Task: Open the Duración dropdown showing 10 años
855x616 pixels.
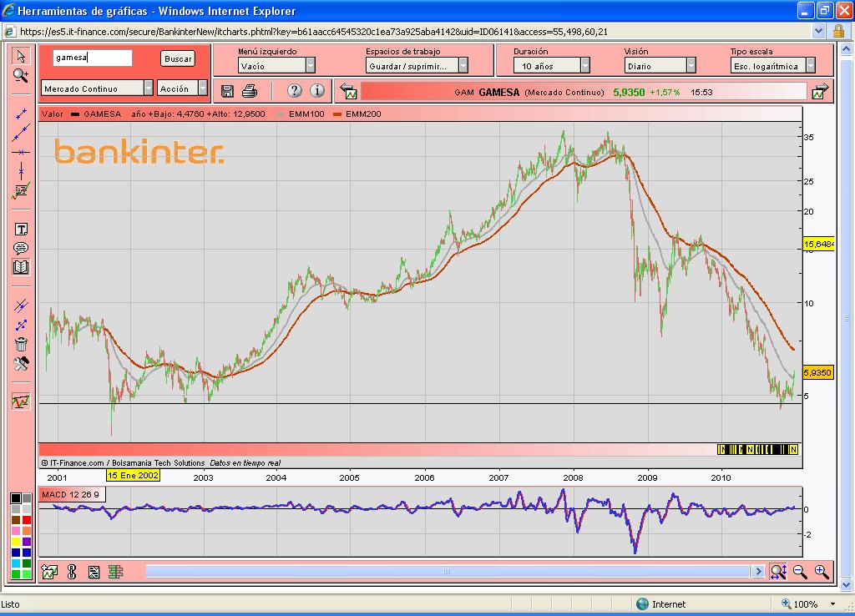Action: click(x=584, y=65)
